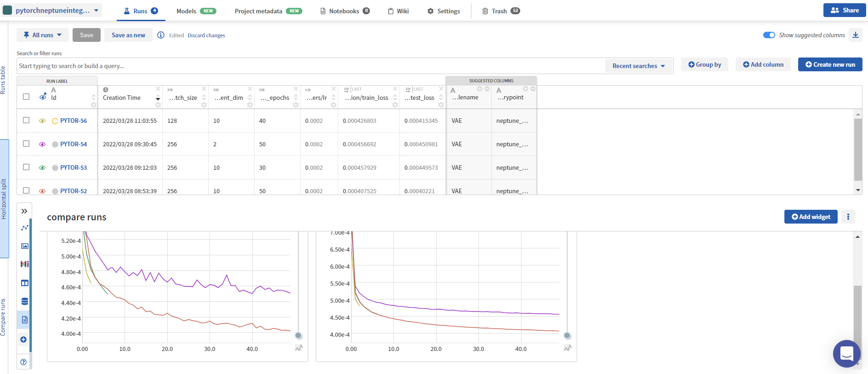Expand the compare sidebar with double chevron
The height and width of the screenshot is (374, 868).
pyautogui.click(x=24, y=211)
